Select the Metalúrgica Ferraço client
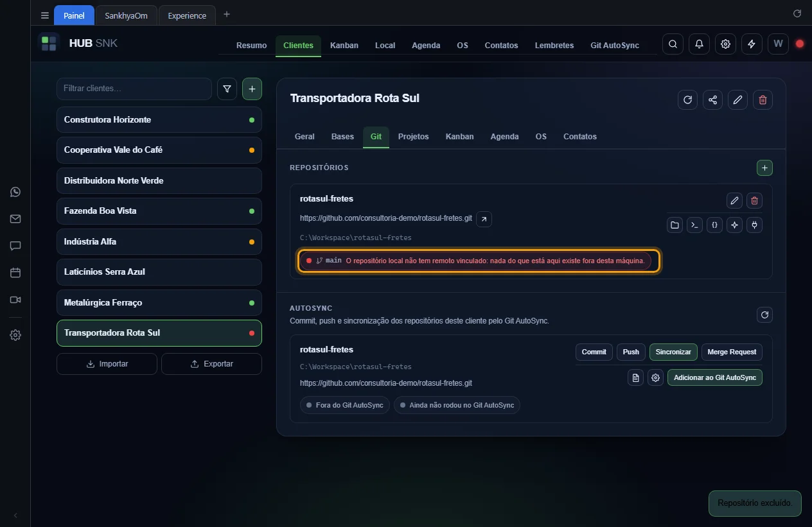The image size is (812, 527). tap(159, 302)
